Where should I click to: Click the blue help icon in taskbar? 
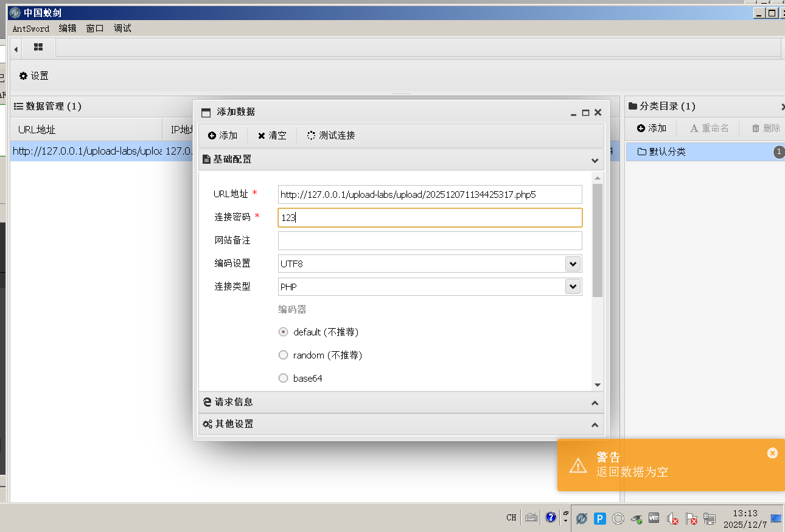point(551,517)
